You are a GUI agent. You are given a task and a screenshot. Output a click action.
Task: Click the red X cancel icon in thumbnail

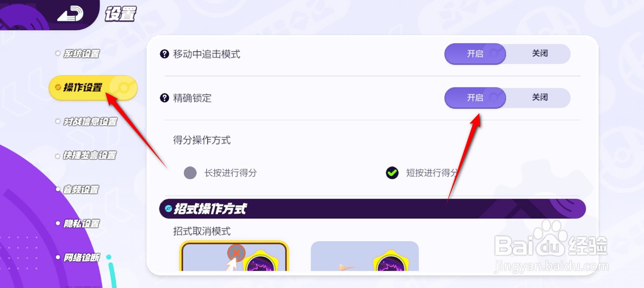click(237, 253)
